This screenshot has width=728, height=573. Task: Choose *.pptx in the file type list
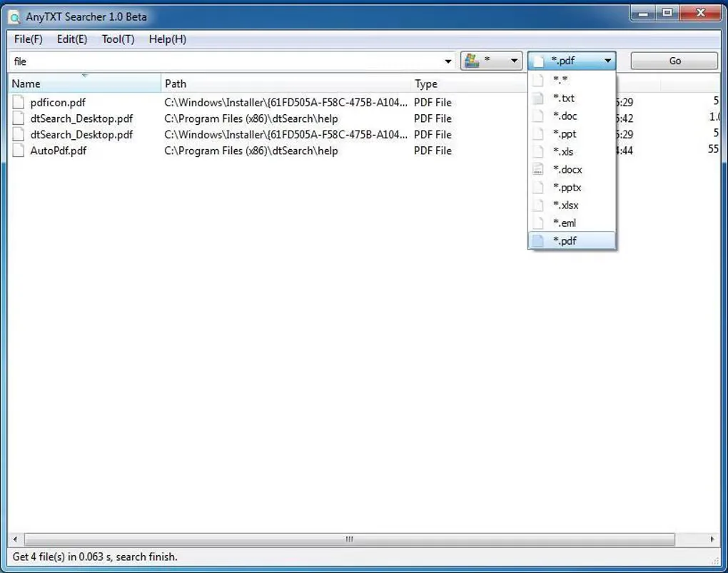click(x=572, y=188)
